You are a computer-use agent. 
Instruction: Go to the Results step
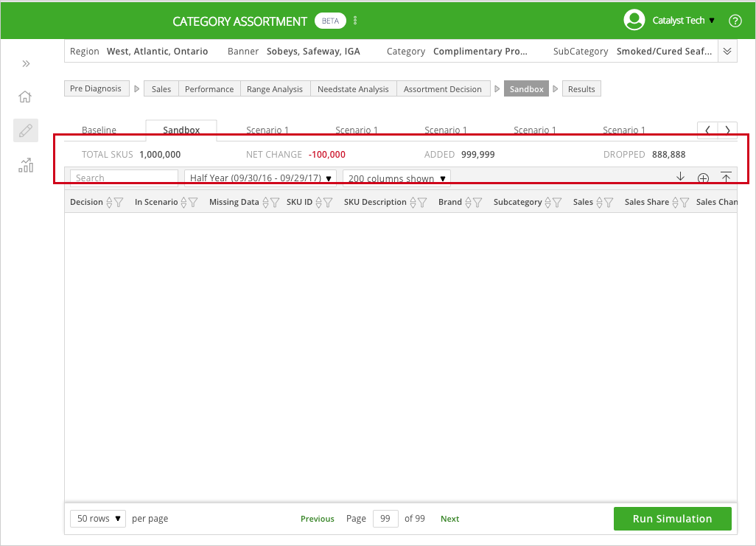click(581, 88)
